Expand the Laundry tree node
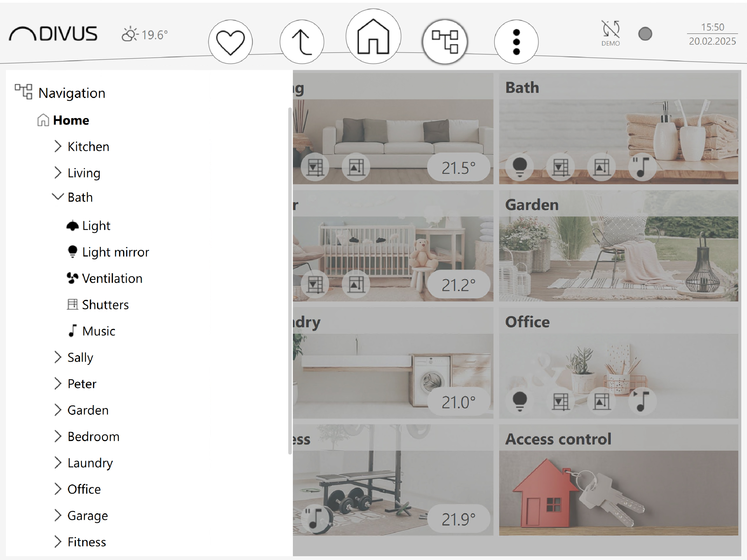 (x=58, y=462)
